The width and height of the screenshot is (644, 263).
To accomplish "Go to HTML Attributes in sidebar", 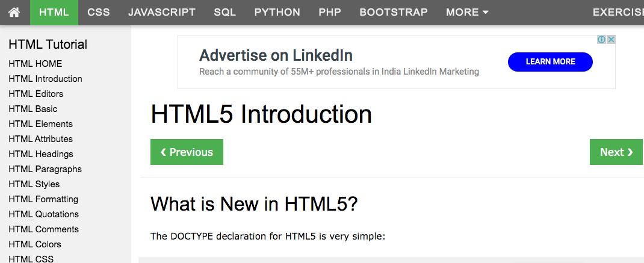I will pos(40,139).
